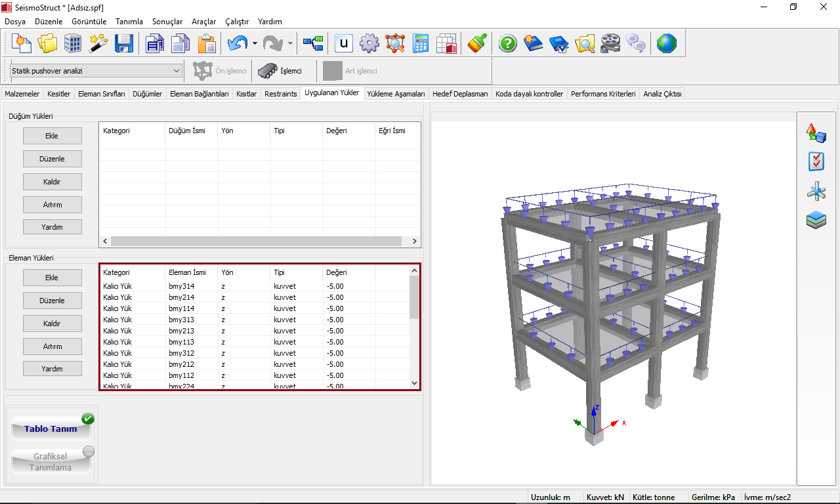Click Kaldır under Eleman Yükleri
The height and width of the screenshot is (504, 840).
click(x=52, y=324)
